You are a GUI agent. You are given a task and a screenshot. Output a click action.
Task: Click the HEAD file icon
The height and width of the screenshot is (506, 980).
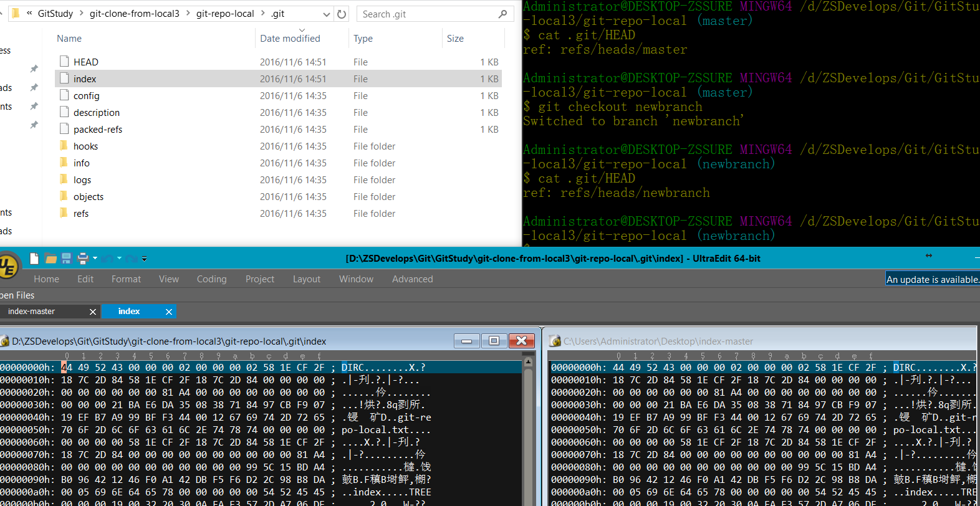64,61
